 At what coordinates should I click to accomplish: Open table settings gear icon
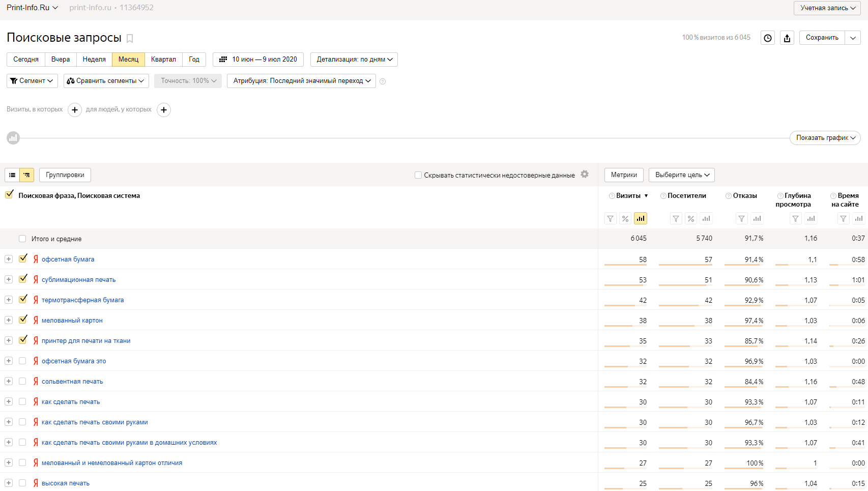pyautogui.click(x=585, y=175)
